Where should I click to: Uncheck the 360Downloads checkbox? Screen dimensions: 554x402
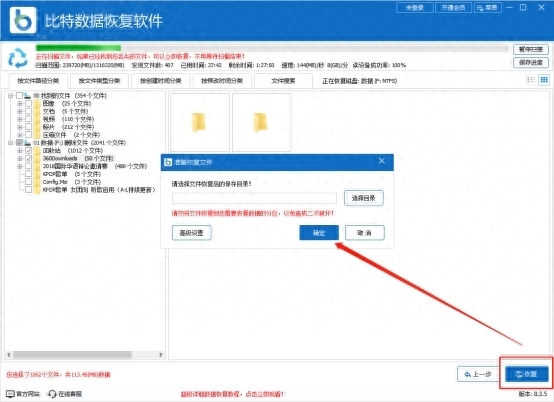pyautogui.click(x=28, y=158)
